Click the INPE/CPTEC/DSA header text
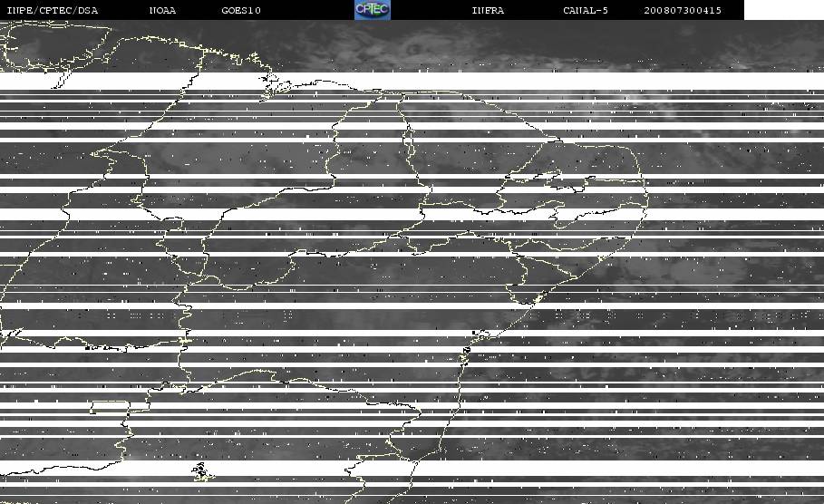This screenshot has width=824, height=504. (52, 11)
